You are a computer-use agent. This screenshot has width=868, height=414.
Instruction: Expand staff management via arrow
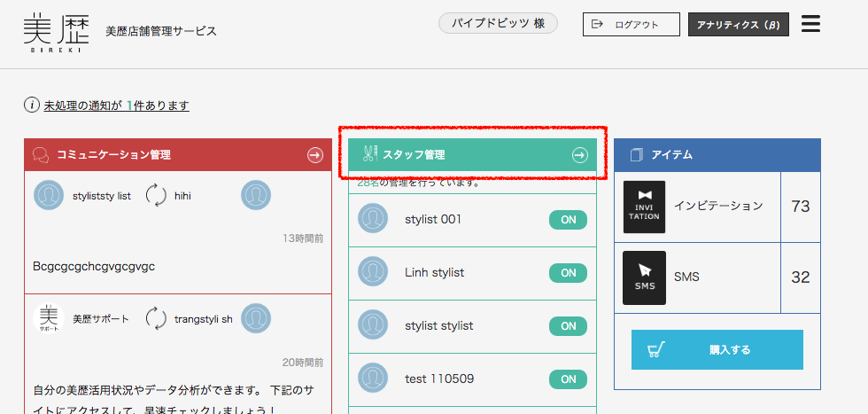coord(579,155)
